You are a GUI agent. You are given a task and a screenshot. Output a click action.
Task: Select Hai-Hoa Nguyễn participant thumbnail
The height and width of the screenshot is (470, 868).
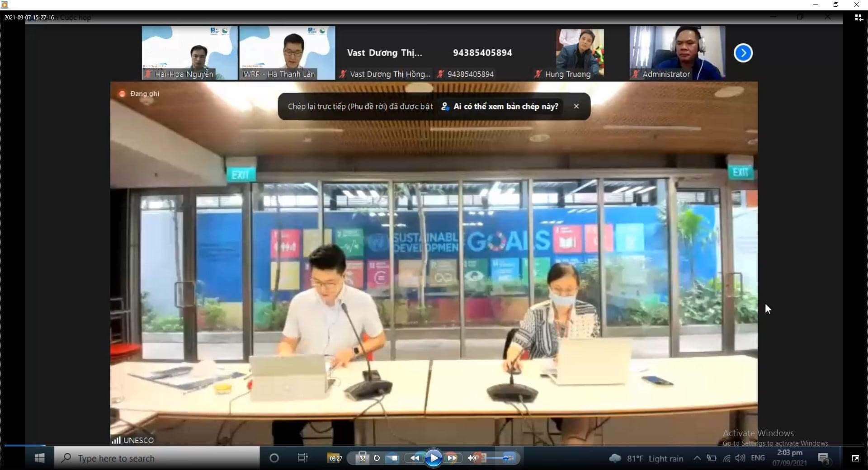(189, 53)
